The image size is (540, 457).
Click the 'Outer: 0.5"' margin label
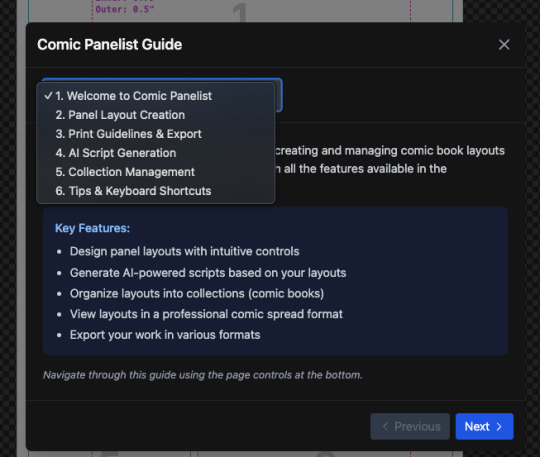point(125,9)
